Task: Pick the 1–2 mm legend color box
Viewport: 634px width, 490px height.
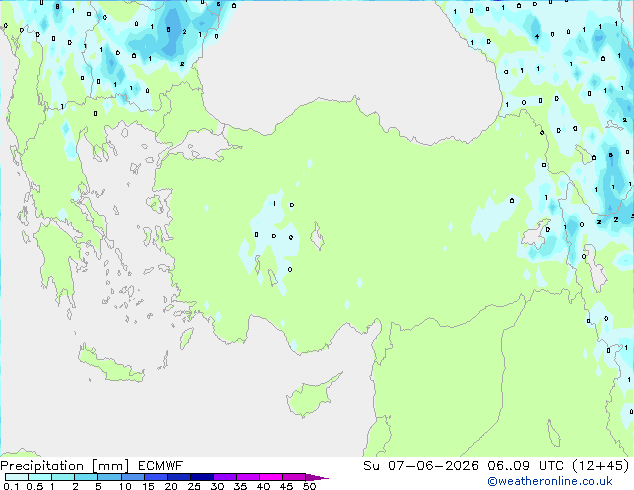Action: click(x=63, y=477)
